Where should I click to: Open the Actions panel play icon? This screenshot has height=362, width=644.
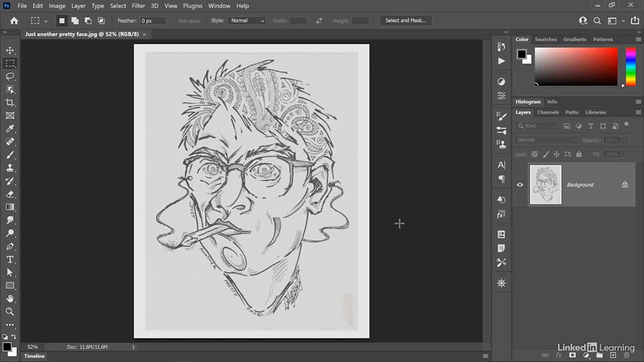coord(501,61)
